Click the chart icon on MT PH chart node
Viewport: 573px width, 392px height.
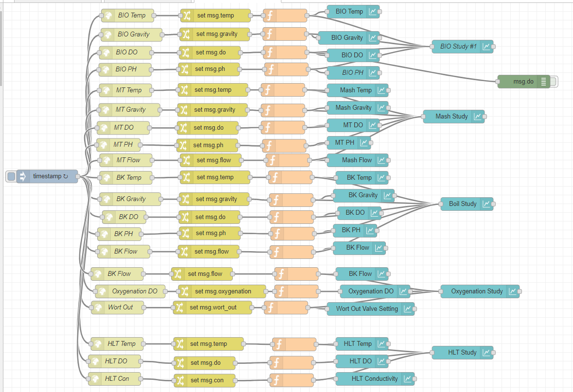pyautogui.click(x=364, y=142)
